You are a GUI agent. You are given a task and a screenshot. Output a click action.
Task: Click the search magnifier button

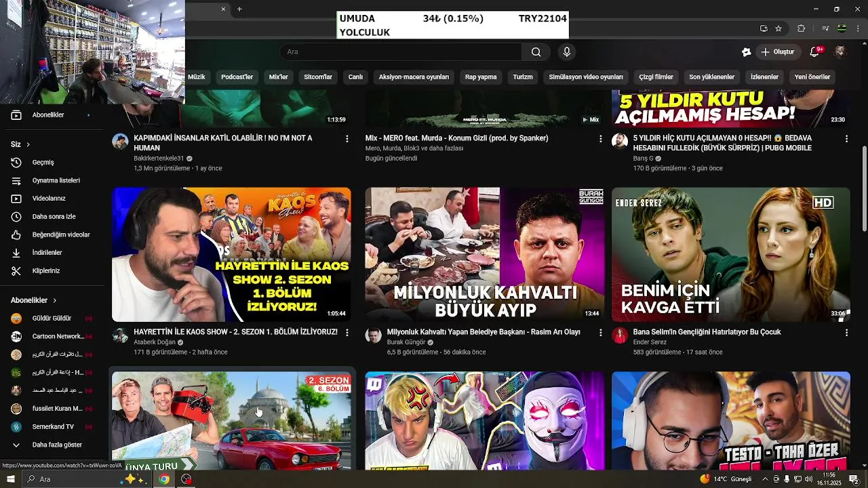click(536, 52)
